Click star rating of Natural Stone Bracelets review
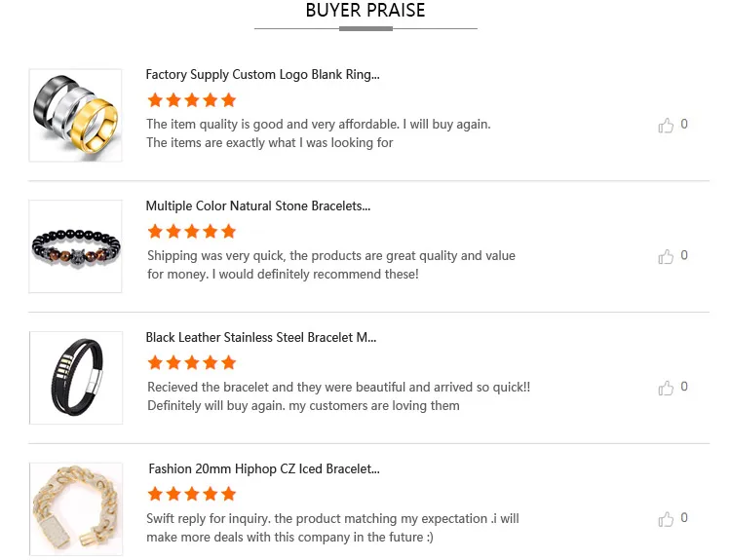This screenshot has height=560, width=731. coord(192,232)
